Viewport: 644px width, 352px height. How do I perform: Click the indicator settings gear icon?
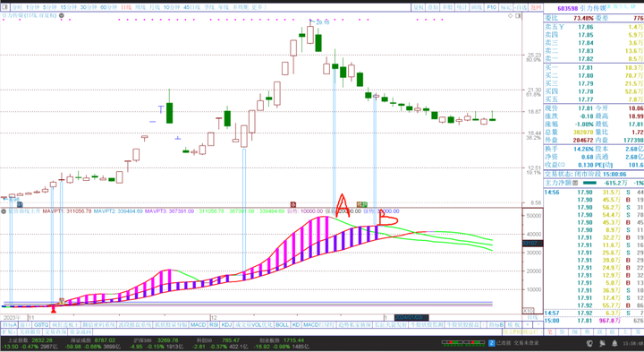[4, 211]
